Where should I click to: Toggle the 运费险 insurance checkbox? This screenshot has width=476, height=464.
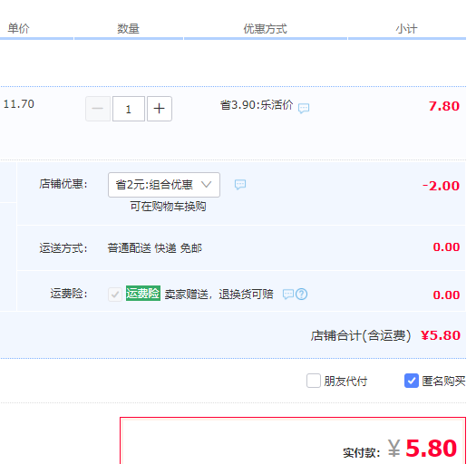point(115,294)
